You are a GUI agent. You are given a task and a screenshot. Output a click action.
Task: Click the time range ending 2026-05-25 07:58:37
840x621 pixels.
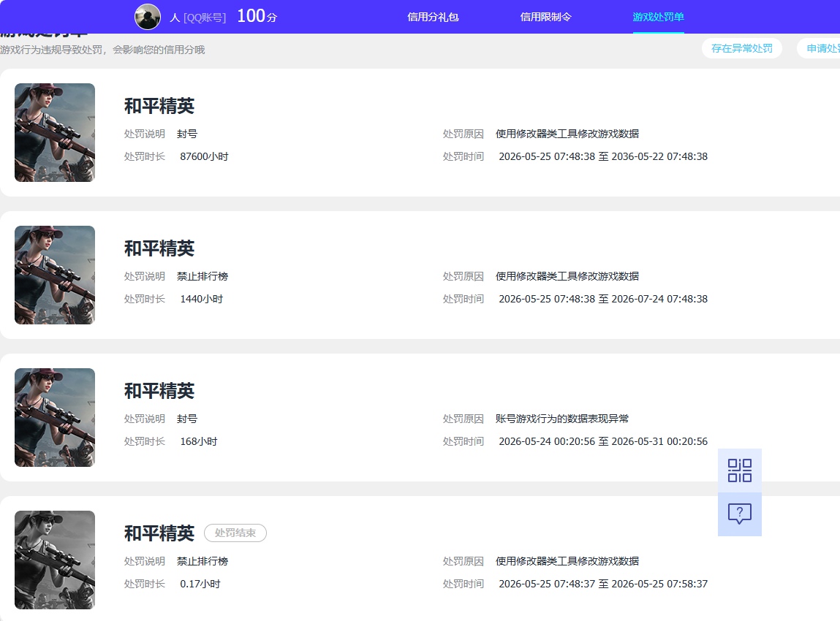(x=603, y=584)
